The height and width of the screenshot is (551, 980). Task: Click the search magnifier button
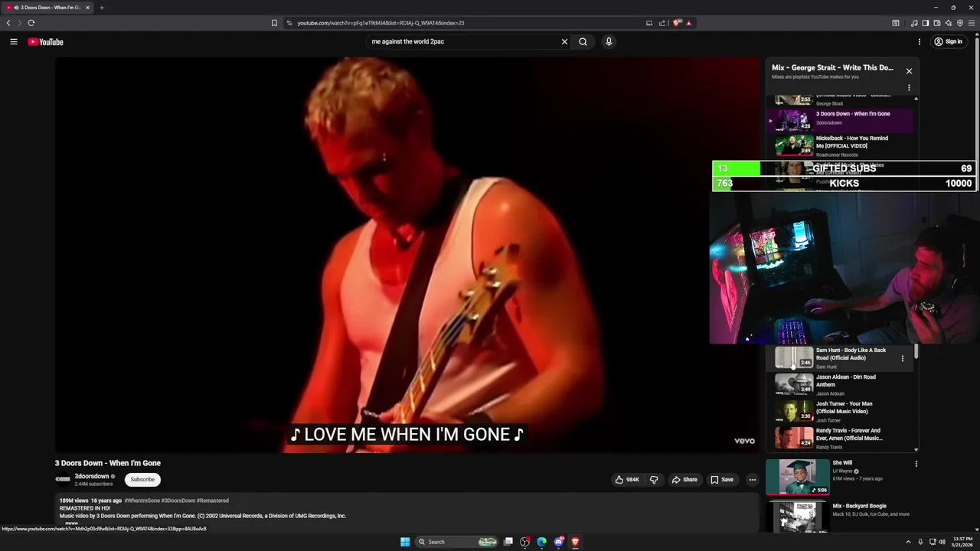[583, 41]
